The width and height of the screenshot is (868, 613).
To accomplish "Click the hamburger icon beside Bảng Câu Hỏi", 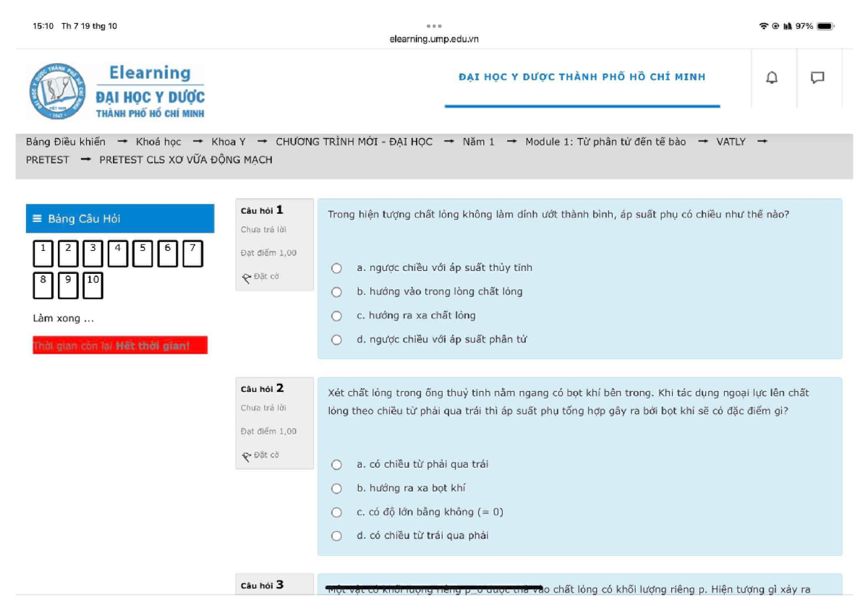I will click(x=38, y=219).
